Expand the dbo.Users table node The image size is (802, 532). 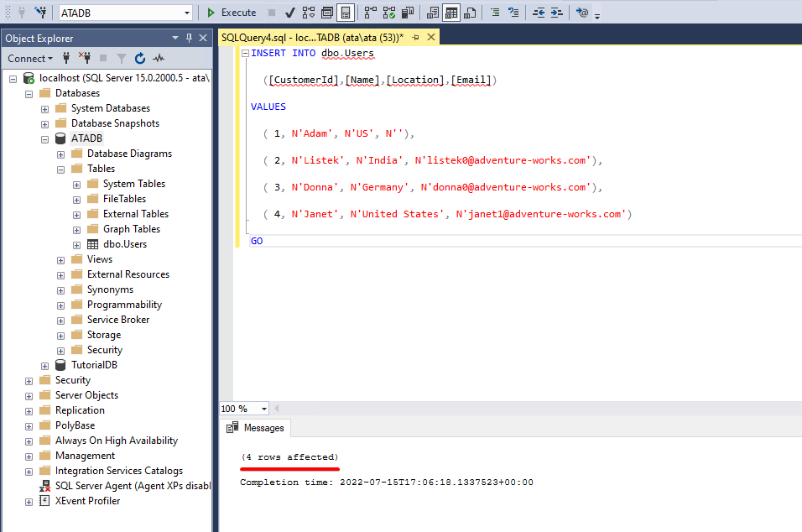pyautogui.click(x=76, y=246)
